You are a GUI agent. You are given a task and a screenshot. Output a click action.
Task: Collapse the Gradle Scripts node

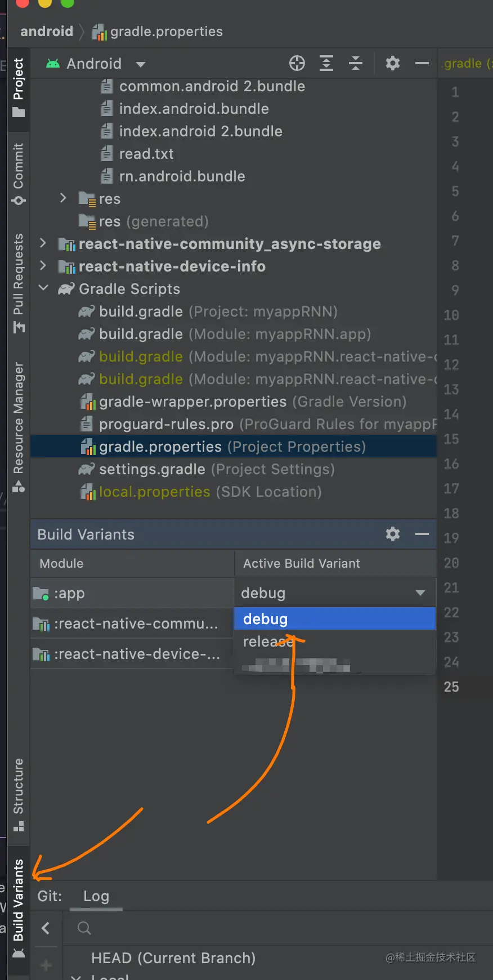click(43, 288)
